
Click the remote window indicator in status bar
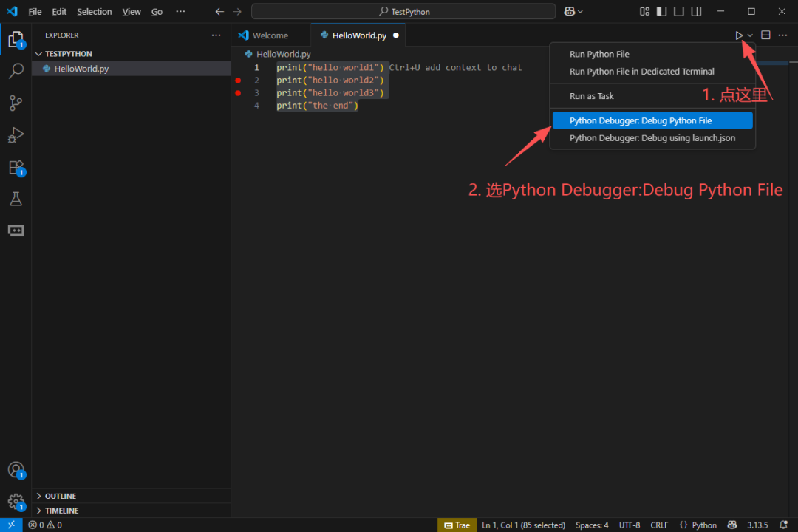tap(11, 525)
